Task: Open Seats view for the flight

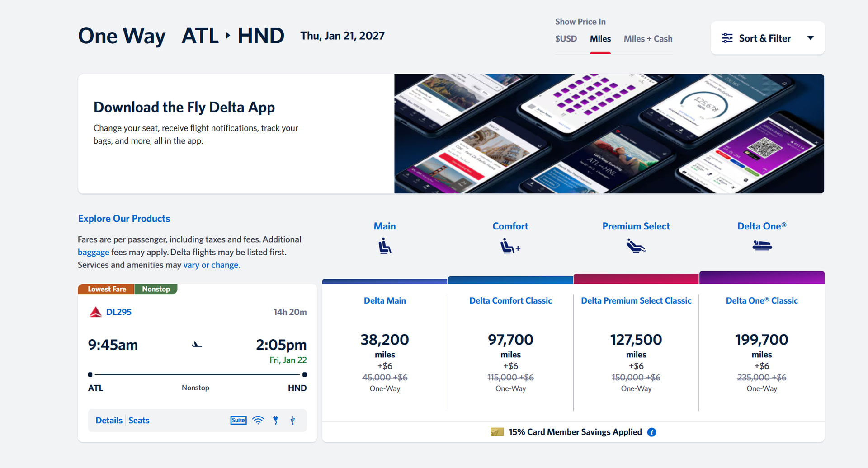Action: coord(139,421)
